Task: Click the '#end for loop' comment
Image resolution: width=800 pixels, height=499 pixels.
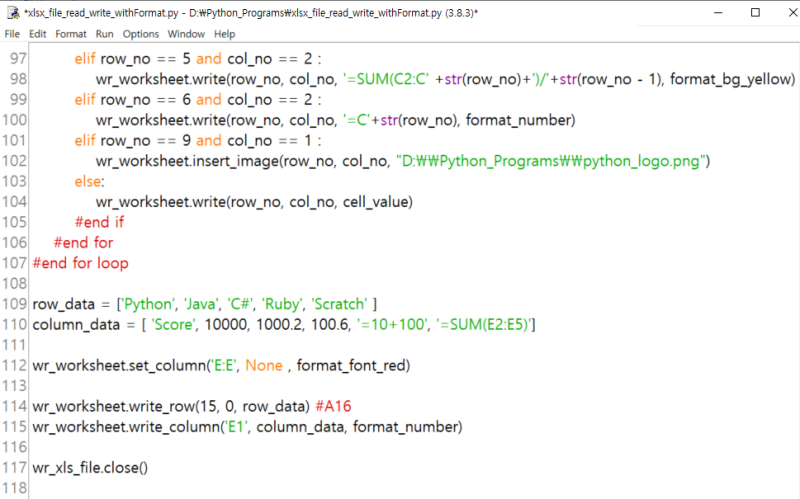Action: (x=80, y=263)
